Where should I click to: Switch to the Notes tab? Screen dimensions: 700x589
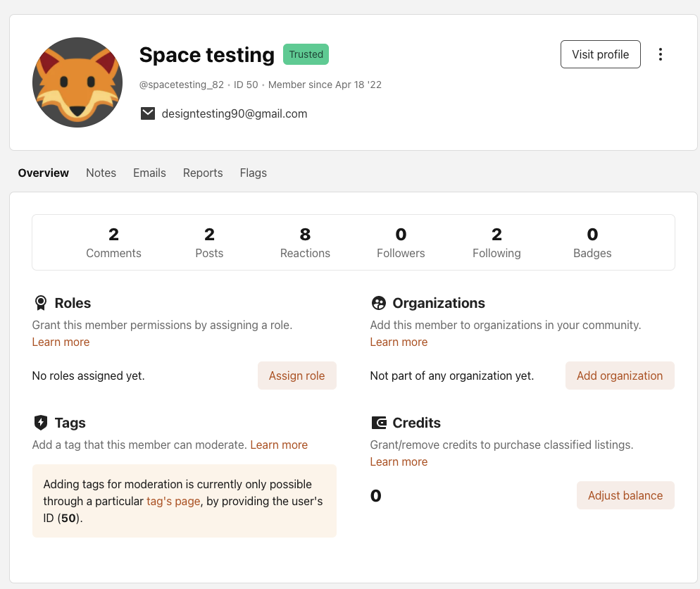pos(101,173)
